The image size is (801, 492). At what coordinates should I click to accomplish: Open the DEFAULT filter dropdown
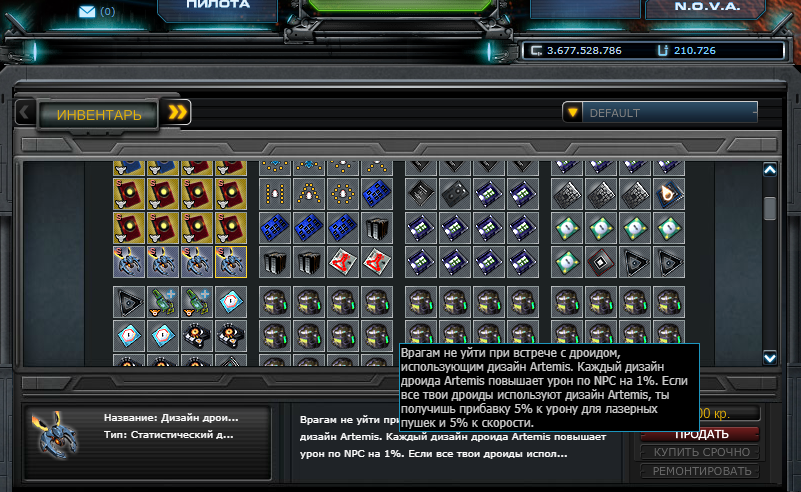tap(660, 112)
